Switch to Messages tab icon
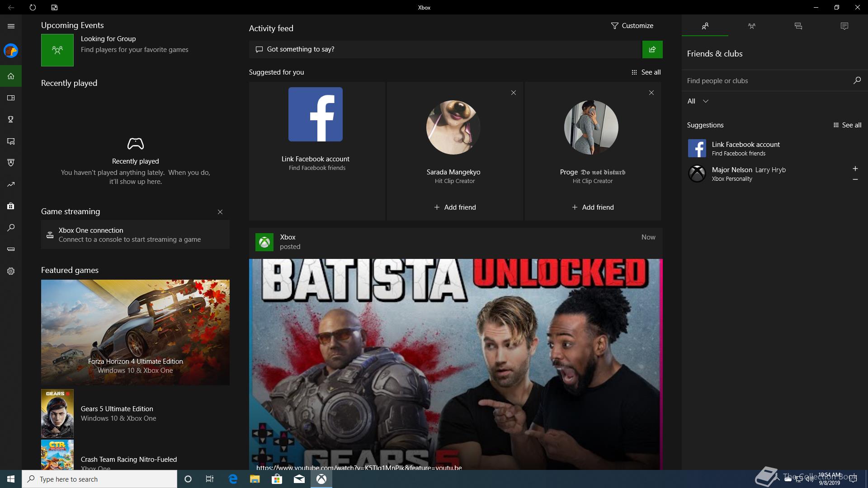This screenshot has height=488, width=868. [x=798, y=26]
